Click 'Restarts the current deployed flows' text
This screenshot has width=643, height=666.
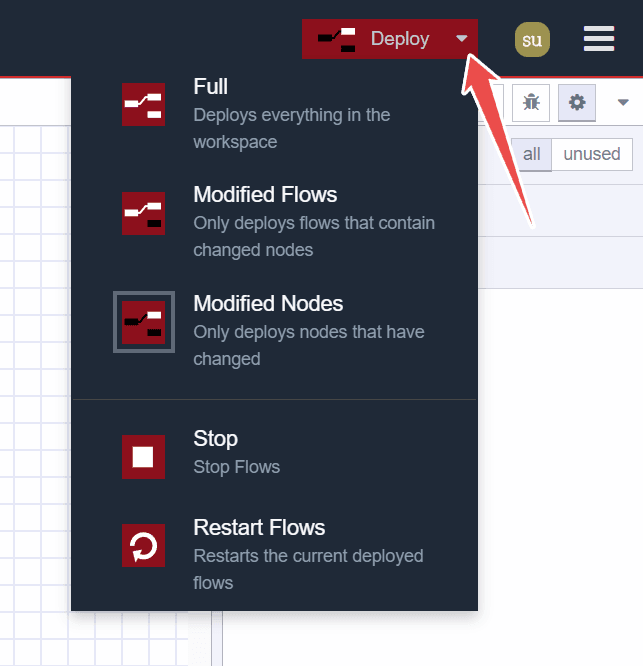[x=308, y=569]
